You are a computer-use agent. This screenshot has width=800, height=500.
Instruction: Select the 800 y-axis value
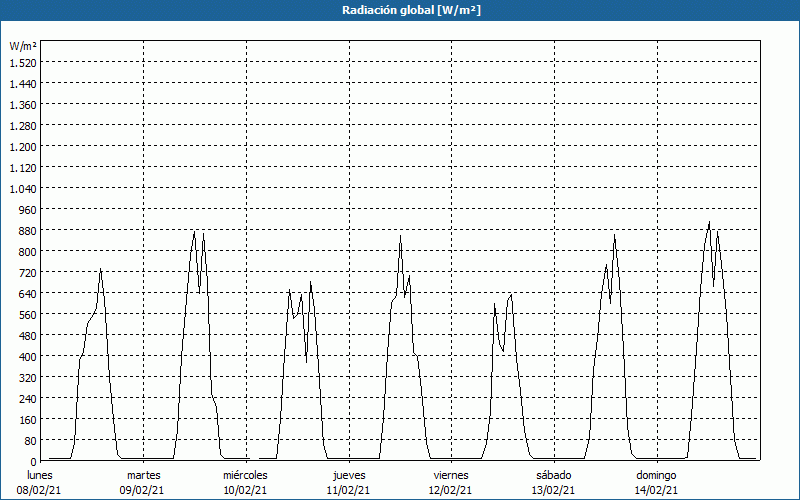[28, 252]
